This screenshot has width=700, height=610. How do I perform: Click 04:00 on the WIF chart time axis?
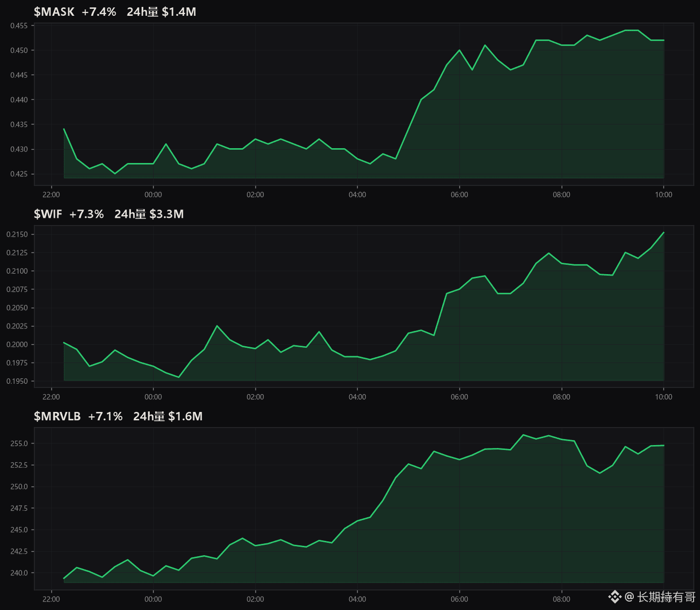[358, 397]
